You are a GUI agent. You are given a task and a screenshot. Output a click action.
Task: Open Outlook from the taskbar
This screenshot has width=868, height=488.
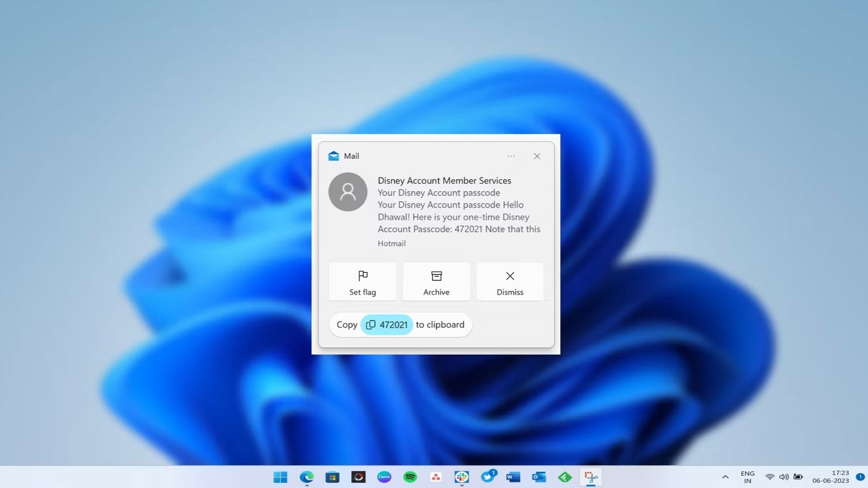click(x=539, y=477)
